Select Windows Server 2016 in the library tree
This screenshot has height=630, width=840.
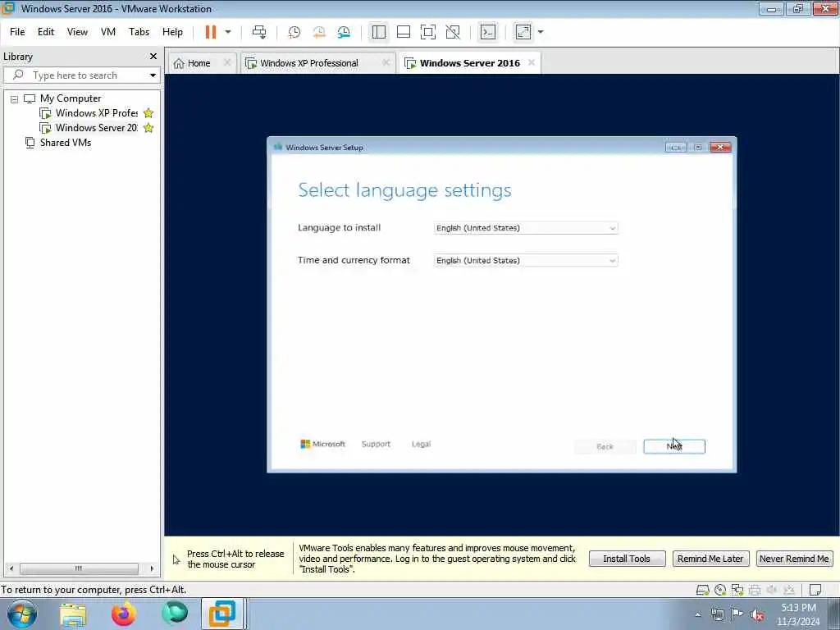[x=97, y=128]
